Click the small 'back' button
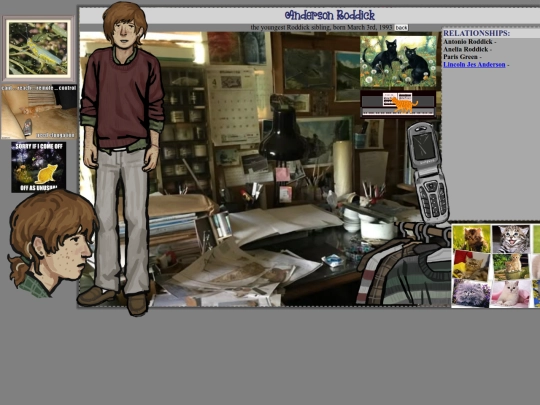 point(401,28)
